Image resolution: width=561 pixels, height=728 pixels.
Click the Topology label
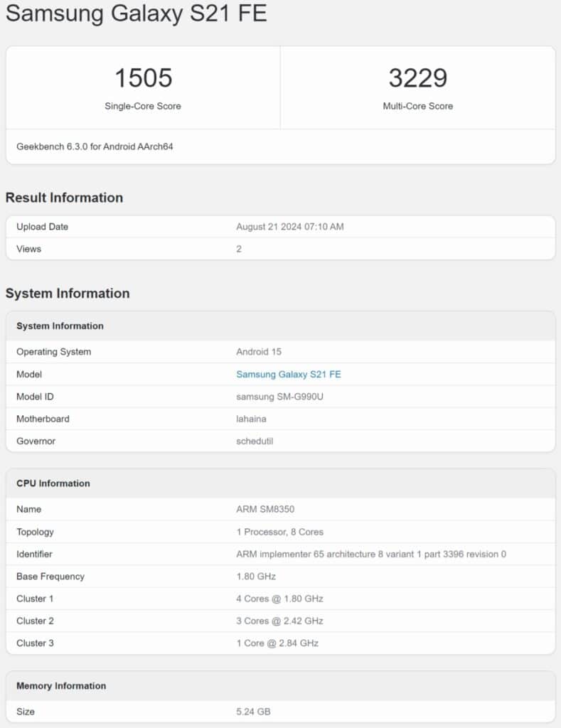35,532
